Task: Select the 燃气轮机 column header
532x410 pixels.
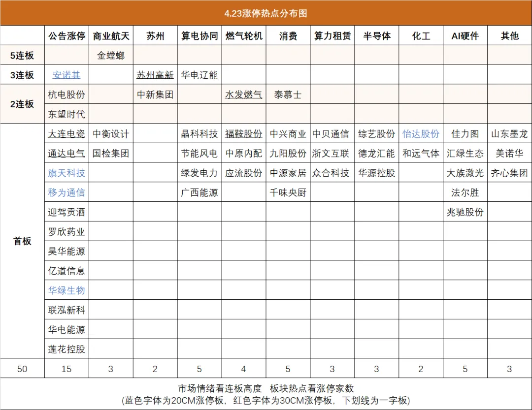Action: click(x=244, y=35)
